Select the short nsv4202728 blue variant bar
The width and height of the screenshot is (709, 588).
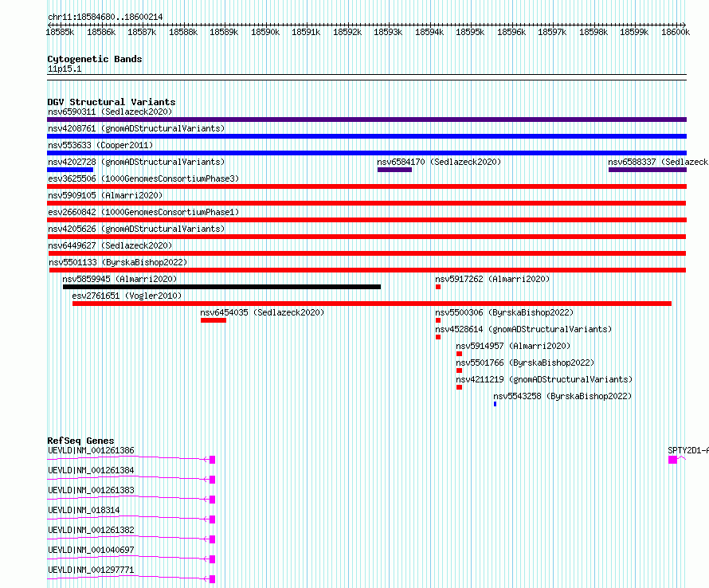(70, 170)
